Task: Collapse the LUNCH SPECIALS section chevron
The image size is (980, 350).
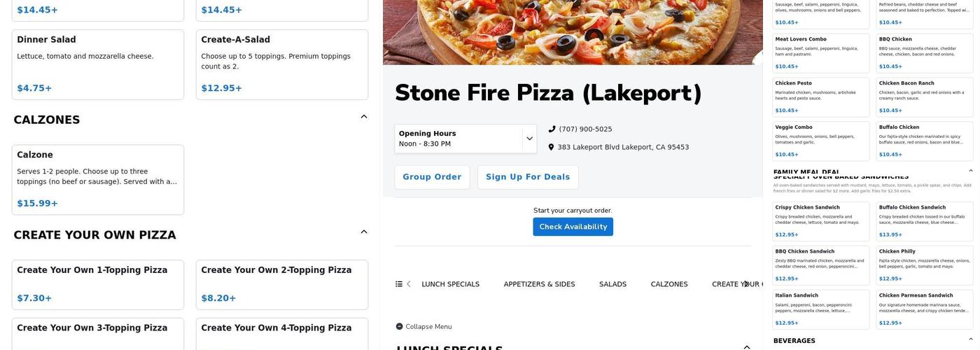Action: tap(746, 347)
